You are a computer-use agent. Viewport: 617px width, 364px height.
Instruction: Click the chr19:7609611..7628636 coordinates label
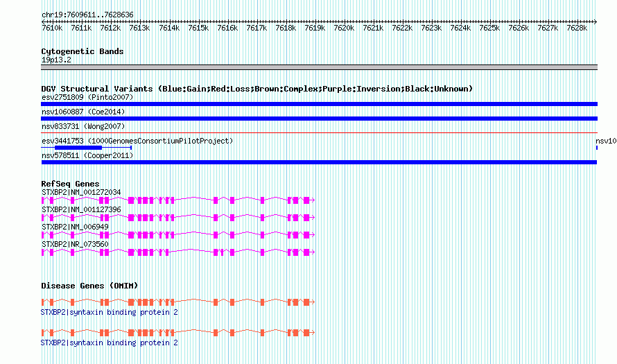(87, 15)
